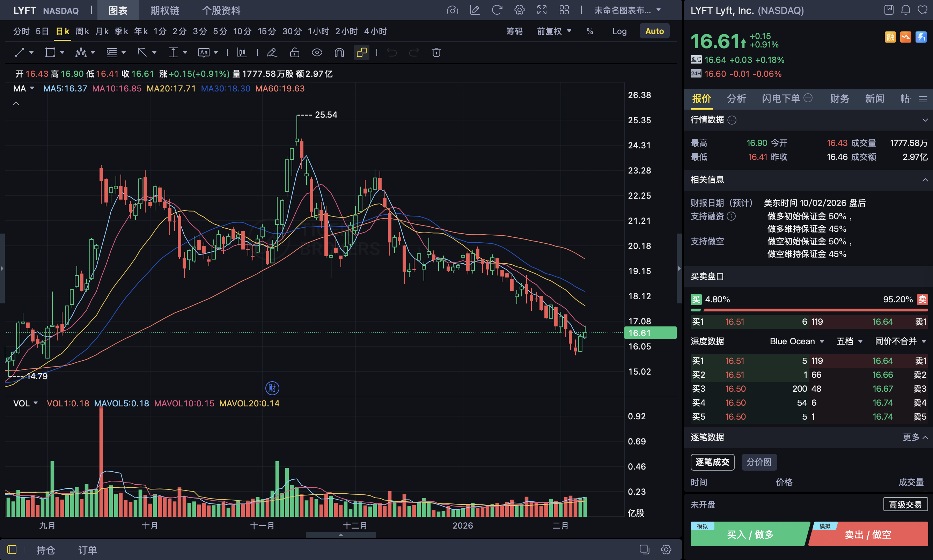
Task: Switch to the 期权链 tab
Action: pos(164,10)
